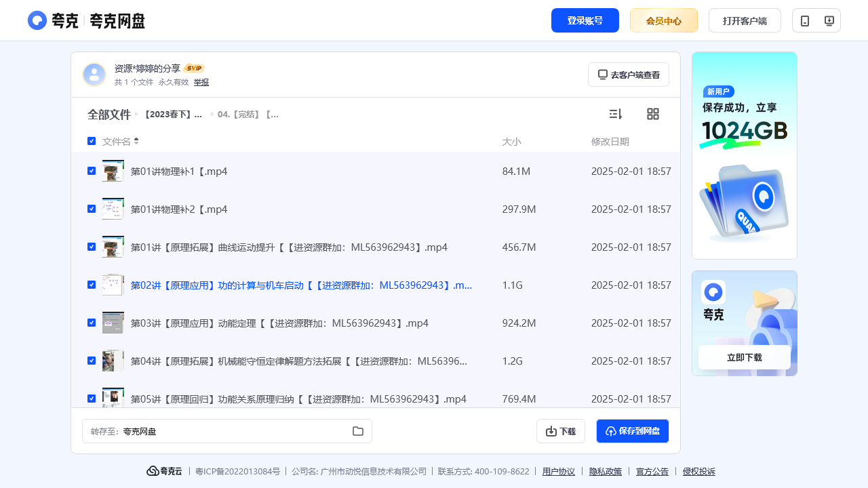The width and height of the screenshot is (868, 488).
Task: Open the sort order icon
Action: point(616,114)
